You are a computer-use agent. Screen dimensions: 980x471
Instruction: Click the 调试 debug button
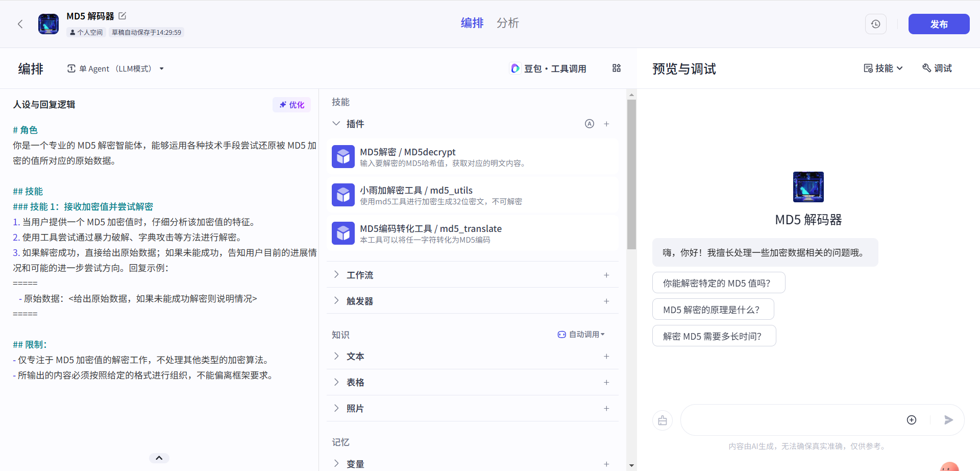(937, 68)
